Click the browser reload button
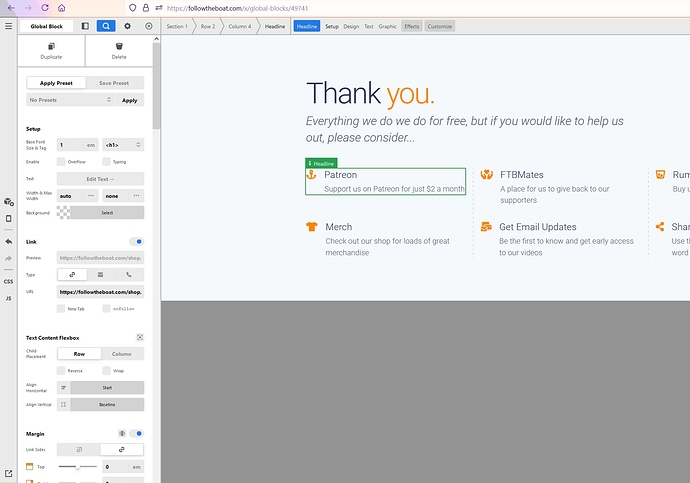 pos(45,8)
